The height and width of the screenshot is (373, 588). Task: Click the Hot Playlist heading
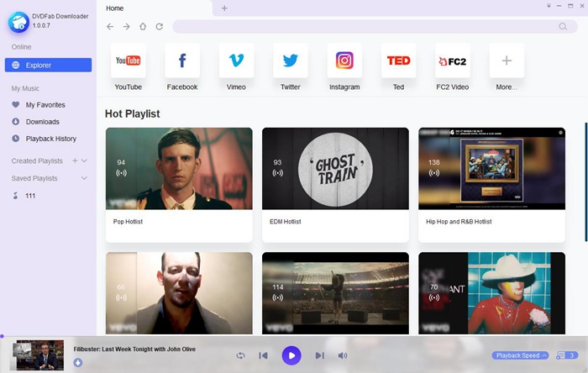(133, 113)
